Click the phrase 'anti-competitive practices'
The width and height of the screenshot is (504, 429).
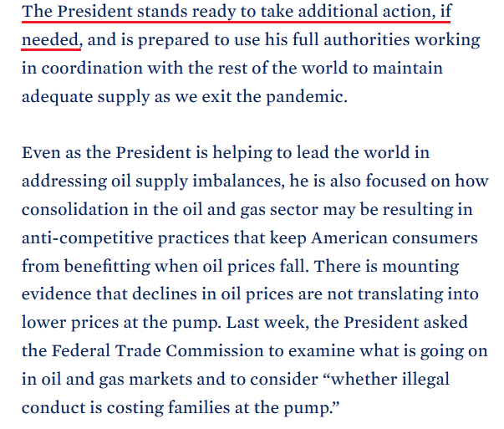[x=125, y=238]
